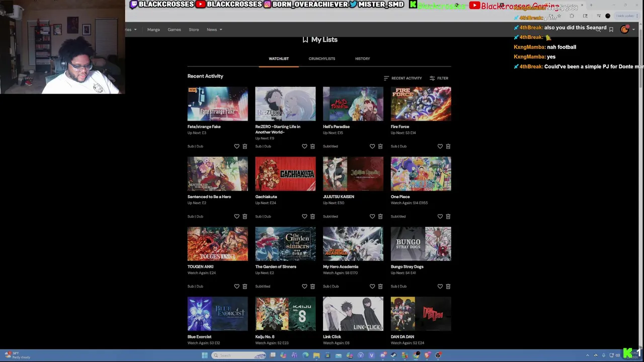This screenshot has height=362, width=644.
Task: Delete JUJUTSU KAISEN from watchlist
Action: coord(380,216)
